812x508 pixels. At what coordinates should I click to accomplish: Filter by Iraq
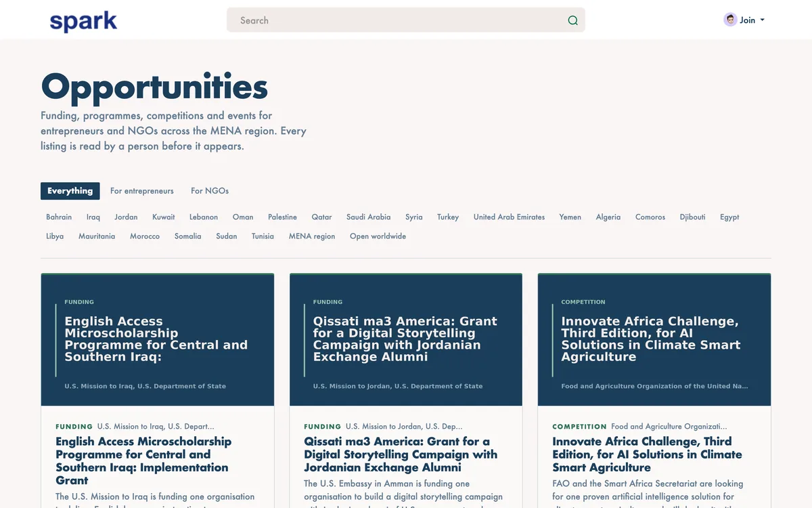(x=93, y=217)
